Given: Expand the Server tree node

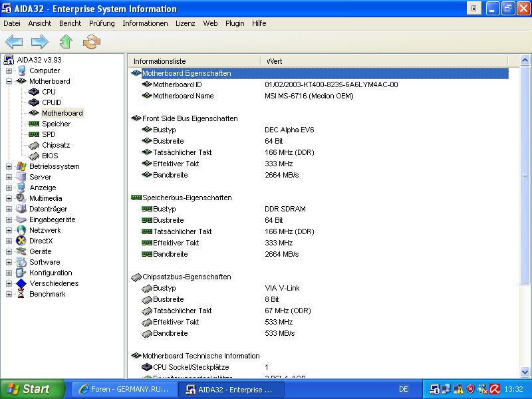Looking at the screenshot, I should pos(9,177).
